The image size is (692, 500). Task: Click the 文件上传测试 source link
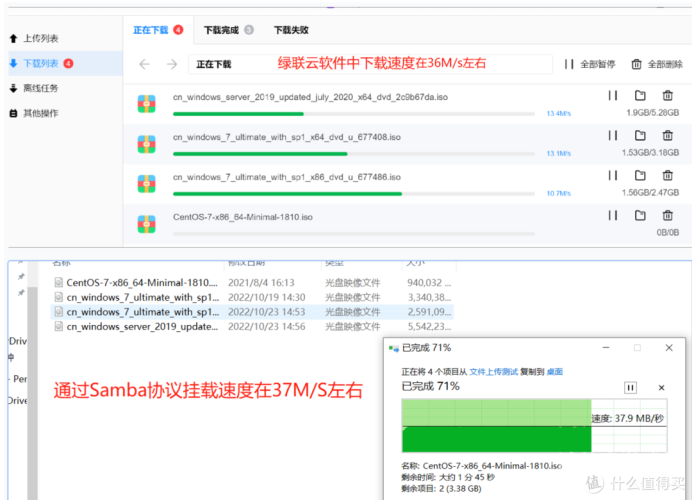click(x=493, y=372)
